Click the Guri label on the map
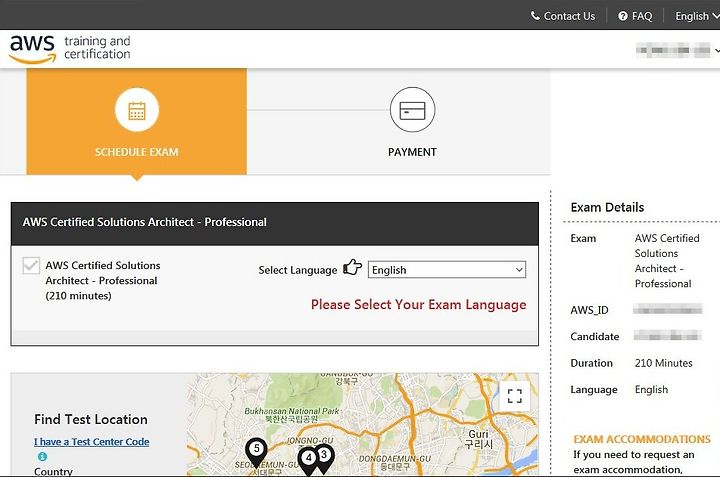This screenshot has height=477, width=720. tap(478, 439)
